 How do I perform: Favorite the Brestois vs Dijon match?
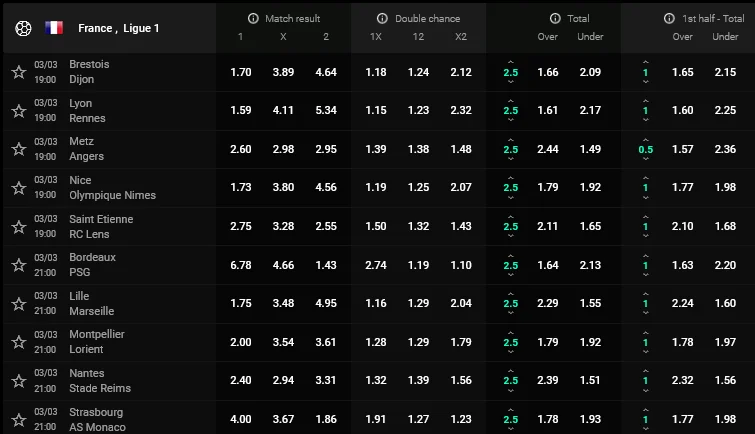[18, 72]
